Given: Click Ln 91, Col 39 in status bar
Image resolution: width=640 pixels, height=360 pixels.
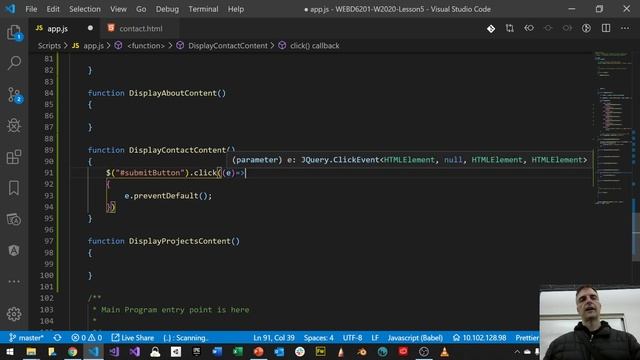Looking at the screenshot, I should pyautogui.click(x=273, y=338).
